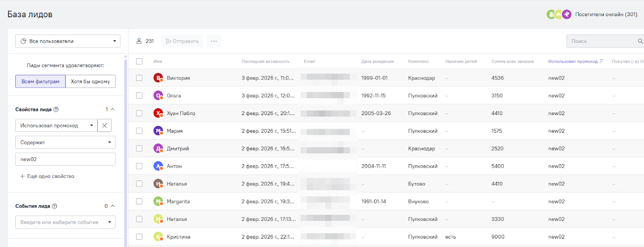Select the Всем фильтрам filter mode
The image size is (644, 247).
tap(40, 81)
